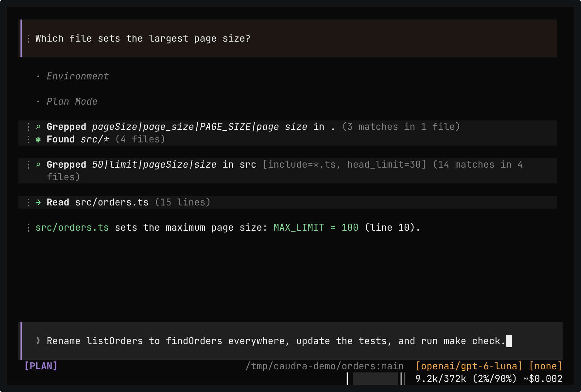Click the '9.2k/372k (2%/90%)' token counter
Viewport: 581px width, 392px height.
pos(466,379)
